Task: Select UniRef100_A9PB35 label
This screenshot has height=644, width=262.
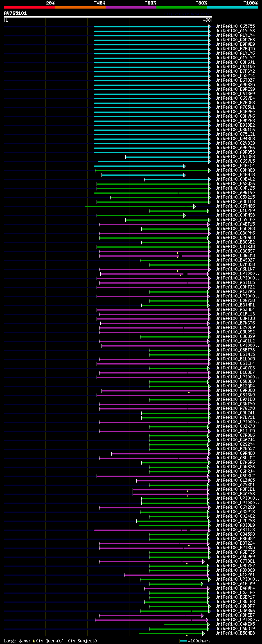Action: point(235,85)
